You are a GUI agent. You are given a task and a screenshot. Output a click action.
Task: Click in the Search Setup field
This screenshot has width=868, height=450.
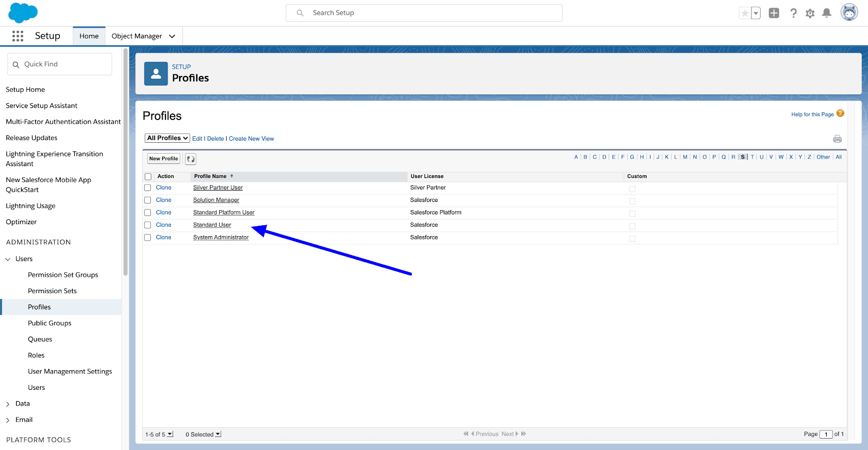click(x=424, y=13)
